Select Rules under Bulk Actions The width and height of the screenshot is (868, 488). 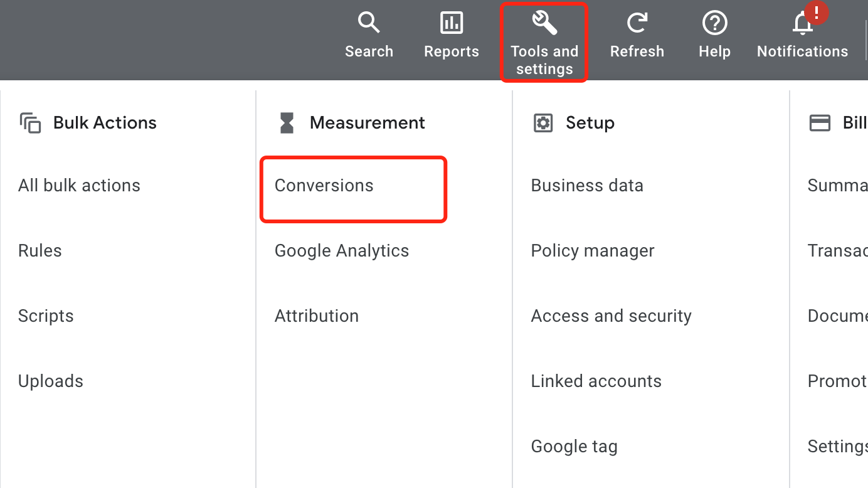[x=40, y=251]
